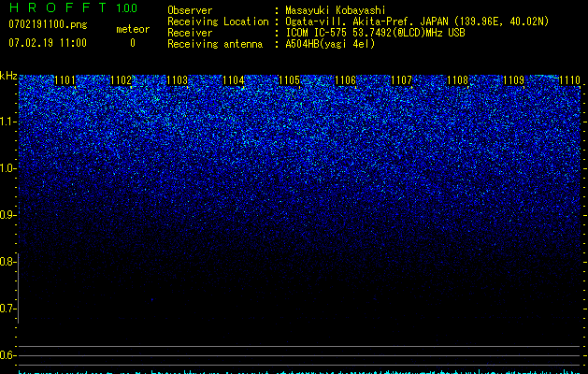Click the Ogata-vill. Akita-Pref. JAPAN location value
This screenshot has height=374, width=588.
(417, 22)
